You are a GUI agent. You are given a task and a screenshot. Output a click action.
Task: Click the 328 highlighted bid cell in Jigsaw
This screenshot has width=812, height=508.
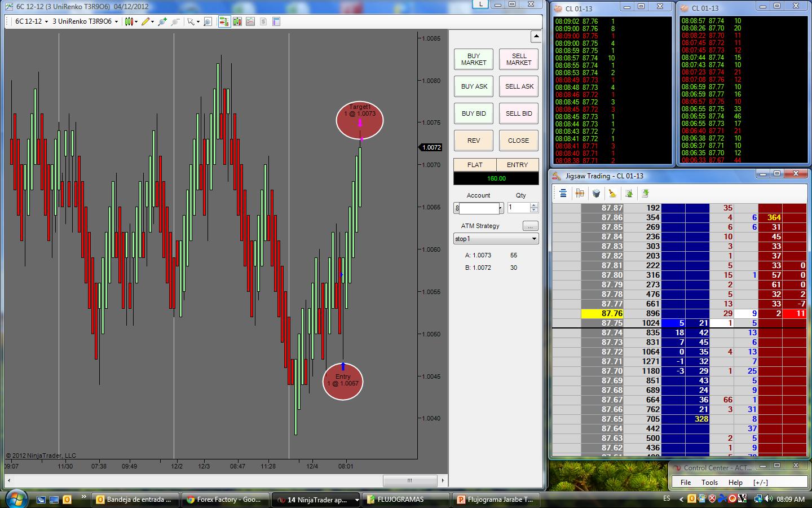[698, 419]
